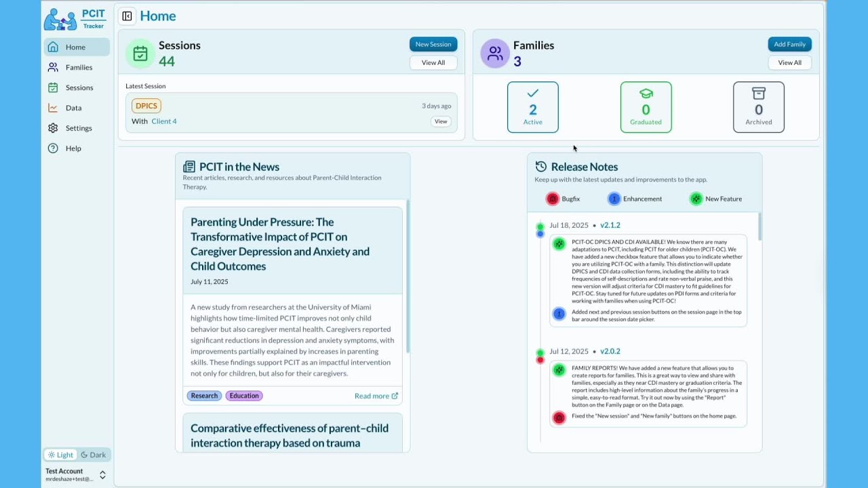Click View All in Sessions card
The width and height of the screenshot is (868, 488).
tap(433, 62)
